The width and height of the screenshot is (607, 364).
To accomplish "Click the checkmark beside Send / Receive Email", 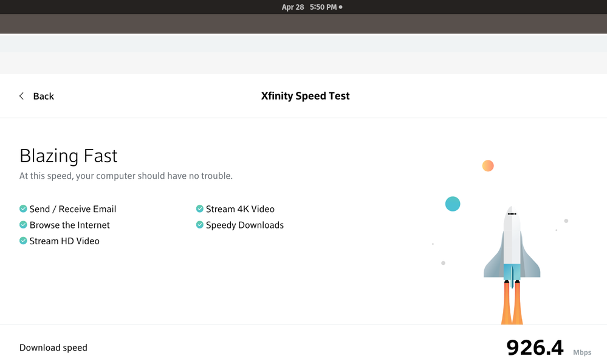I will [x=23, y=208].
